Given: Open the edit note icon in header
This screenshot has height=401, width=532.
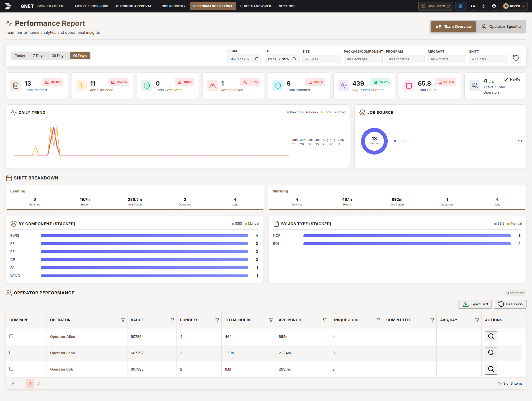Looking at the screenshot, I should [x=460, y=6].
